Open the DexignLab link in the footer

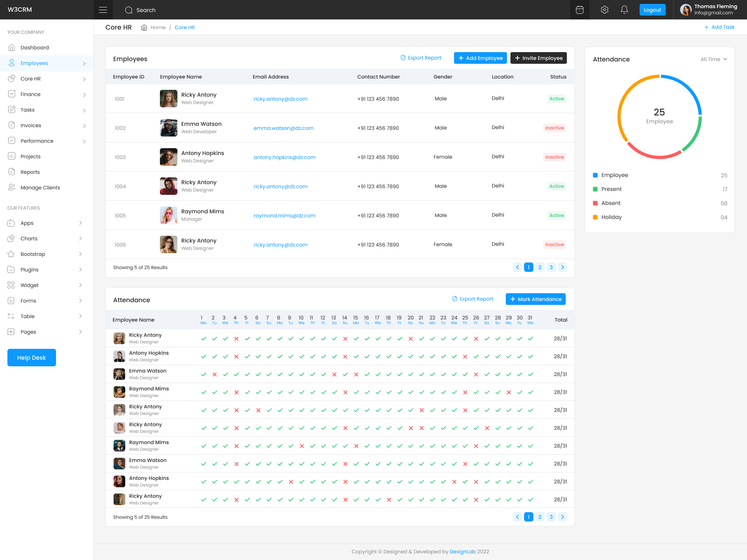pos(463,551)
